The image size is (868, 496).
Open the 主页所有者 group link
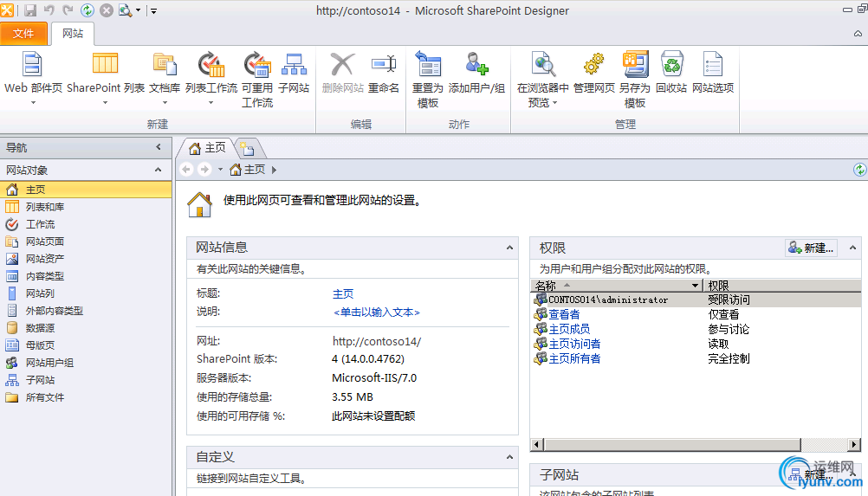coord(574,359)
